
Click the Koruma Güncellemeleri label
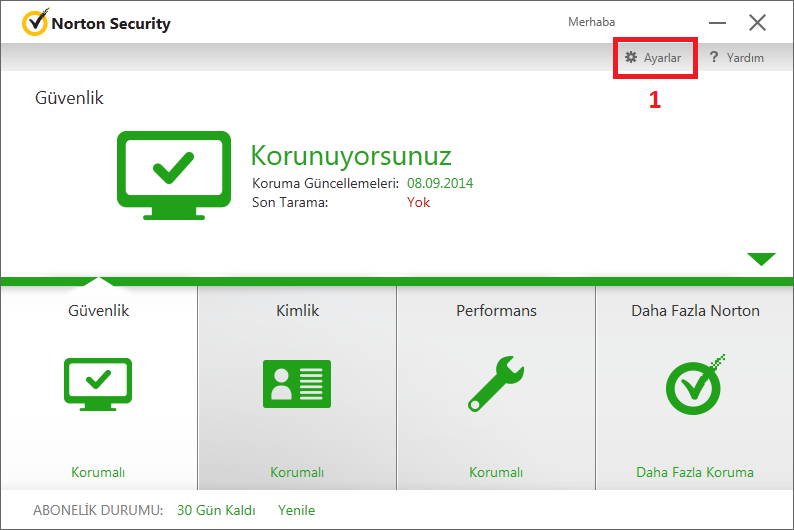tap(326, 183)
